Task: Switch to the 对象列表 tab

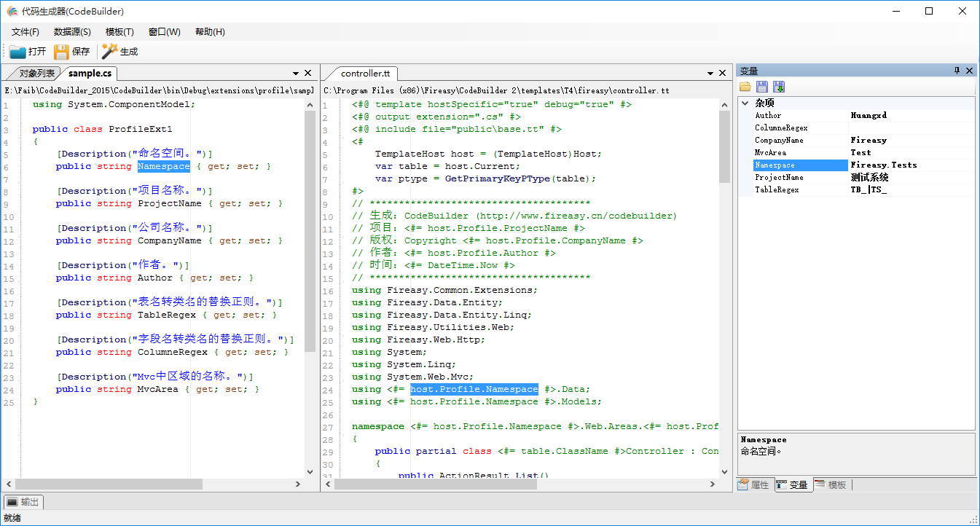Action: 36,74
